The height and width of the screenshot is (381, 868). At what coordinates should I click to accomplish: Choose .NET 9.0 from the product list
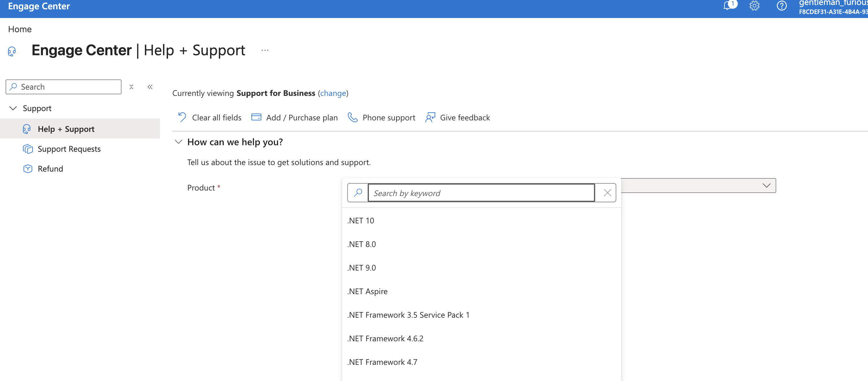[x=481, y=268]
